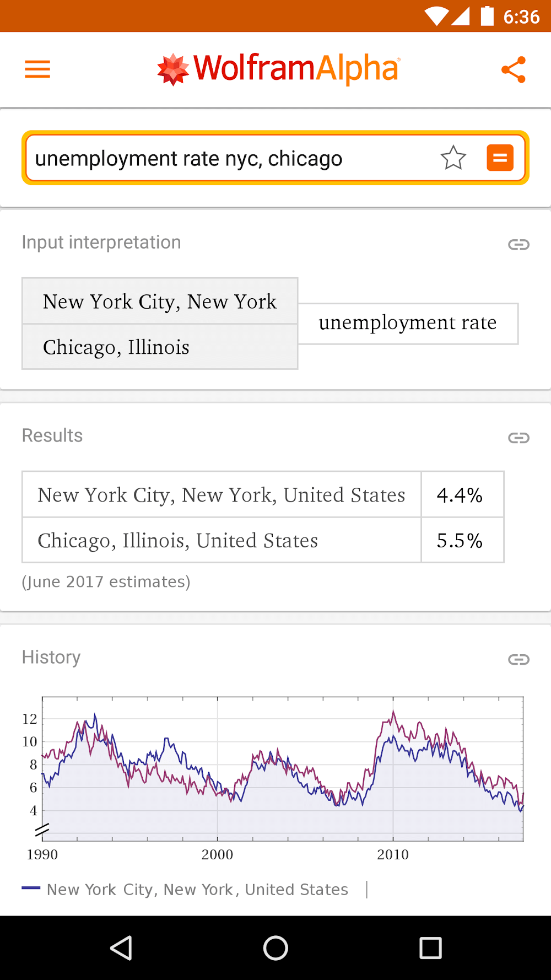Tap Chicago 5.5% result row

point(262,541)
